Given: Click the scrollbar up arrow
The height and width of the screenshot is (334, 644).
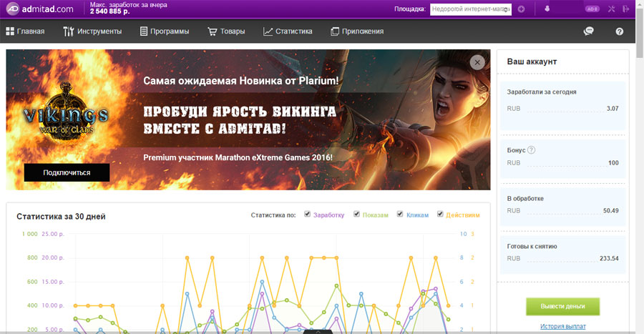Looking at the screenshot, I should pos(640,3).
